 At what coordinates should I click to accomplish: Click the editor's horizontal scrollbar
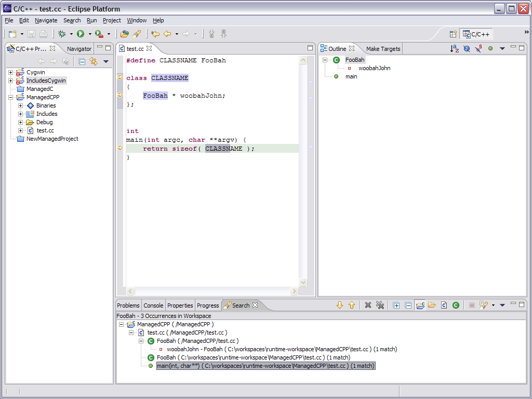pos(212,291)
